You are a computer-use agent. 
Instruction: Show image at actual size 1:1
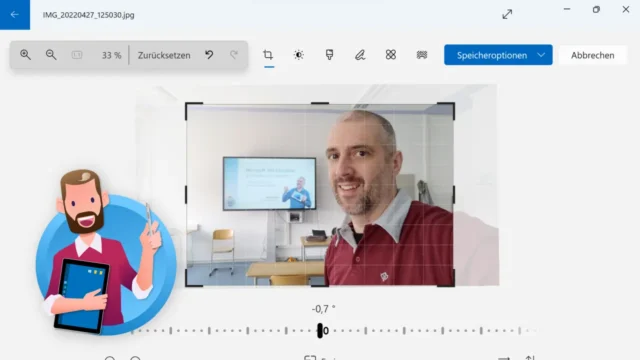pos(77,55)
